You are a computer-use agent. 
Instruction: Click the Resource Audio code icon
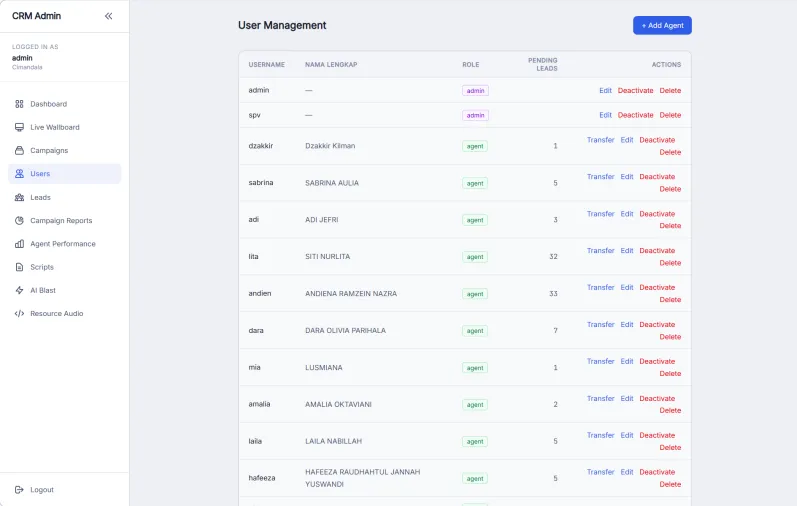[19, 314]
